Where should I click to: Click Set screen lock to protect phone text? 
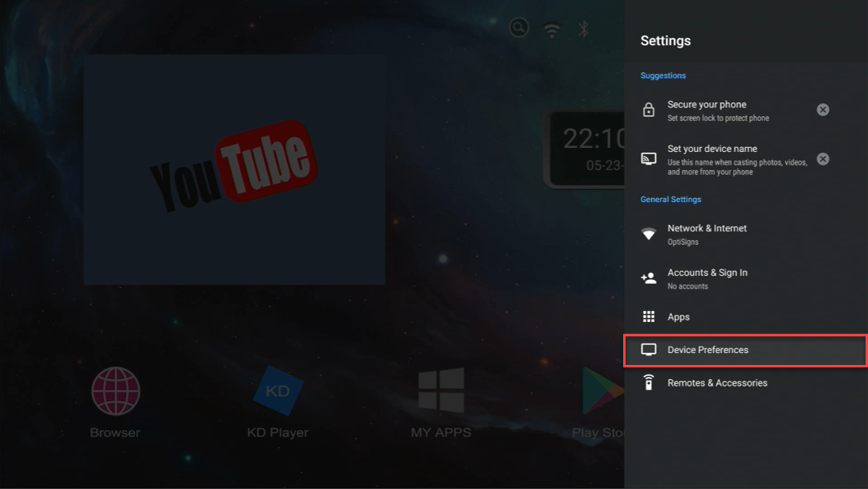pyautogui.click(x=718, y=118)
